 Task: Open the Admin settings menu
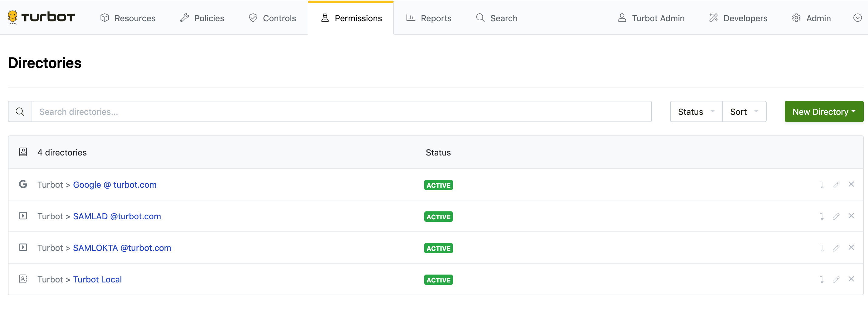(811, 18)
